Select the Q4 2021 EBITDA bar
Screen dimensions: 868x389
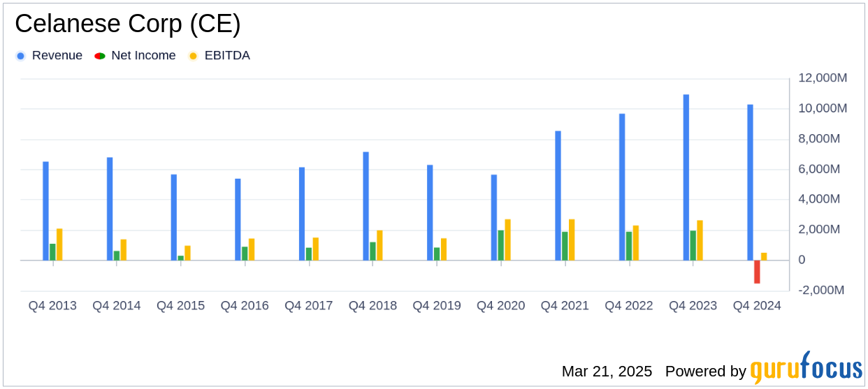572,240
